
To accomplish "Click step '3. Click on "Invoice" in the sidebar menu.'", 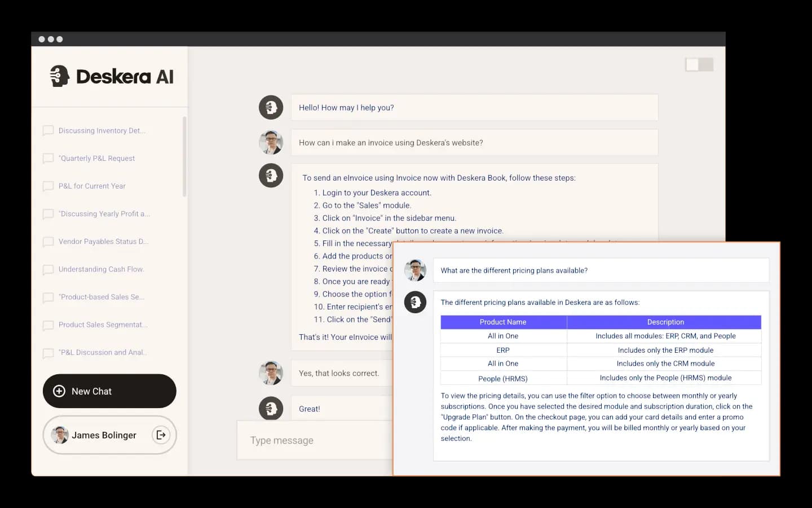I will tap(385, 218).
